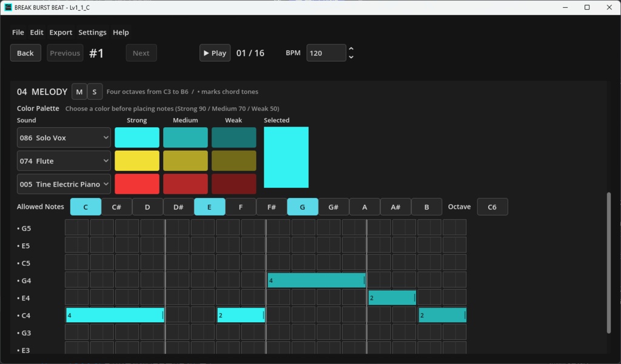The width and height of the screenshot is (621, 364).
Task: Toggle allowed note A#
Action: 395,207
